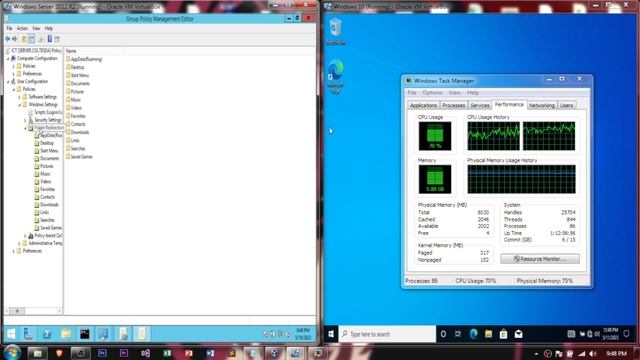640x360 pixels.
Task: Open Microsoft Edge desktop shortcut
Action: pyautogui.click(x=336, y=76)
